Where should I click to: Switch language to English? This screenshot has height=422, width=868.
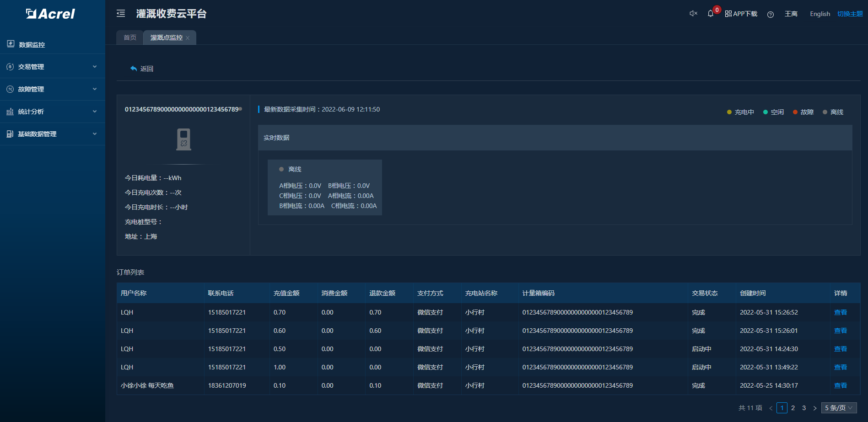click(x=819, y=14)
